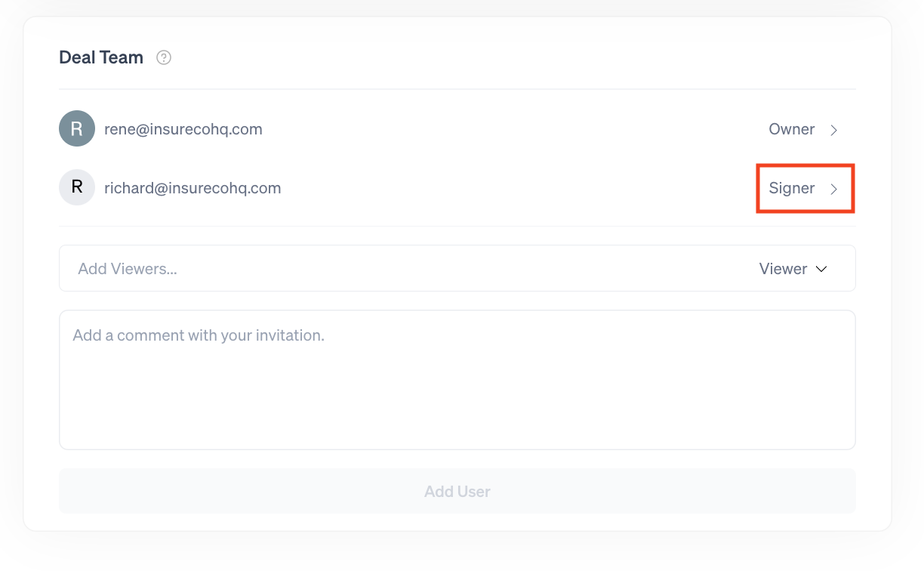Click richard's light avatar icon

[77, 188]
